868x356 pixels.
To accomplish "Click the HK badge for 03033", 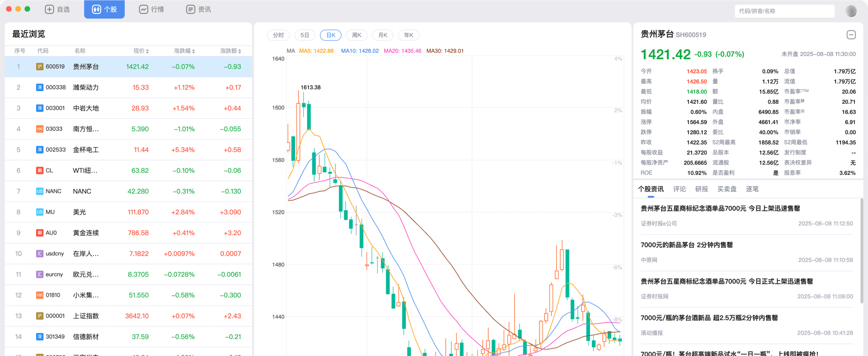I will tap(39, 129).
